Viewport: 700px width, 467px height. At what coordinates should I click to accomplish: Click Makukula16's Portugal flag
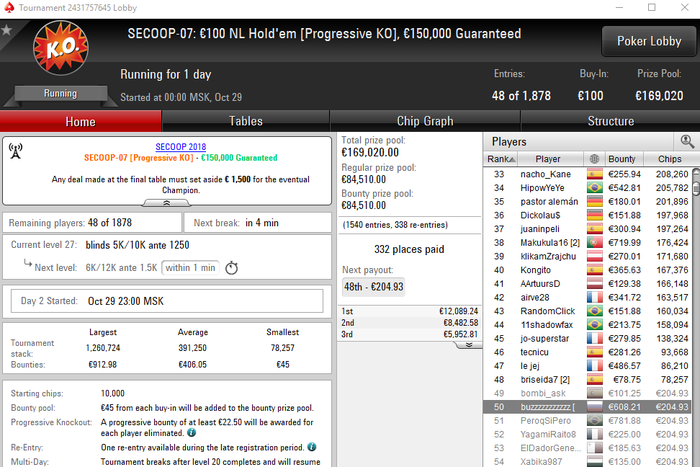[594, 242]
